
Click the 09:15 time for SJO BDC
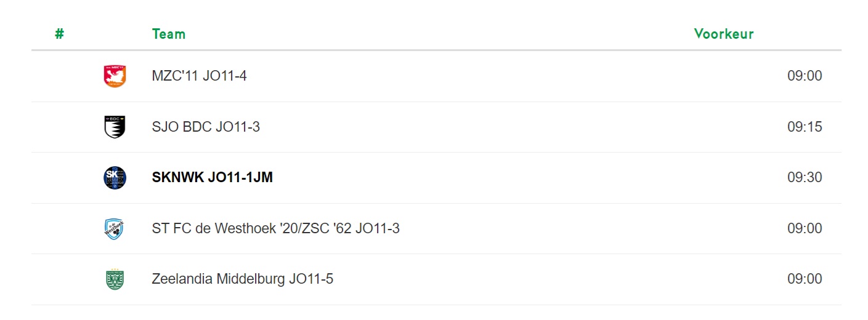coord(805,127)
